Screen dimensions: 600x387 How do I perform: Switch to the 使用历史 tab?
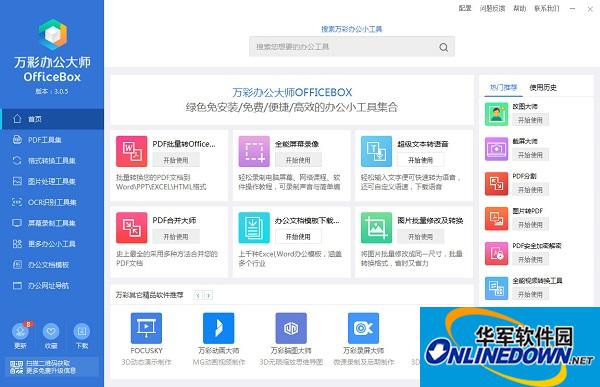tap(543, 87)
